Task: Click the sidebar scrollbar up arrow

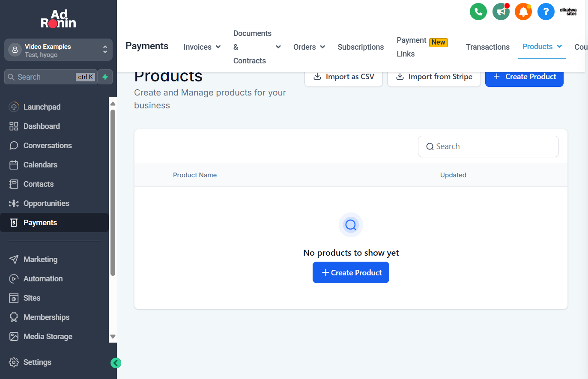Action: click(x=113, y=104)
